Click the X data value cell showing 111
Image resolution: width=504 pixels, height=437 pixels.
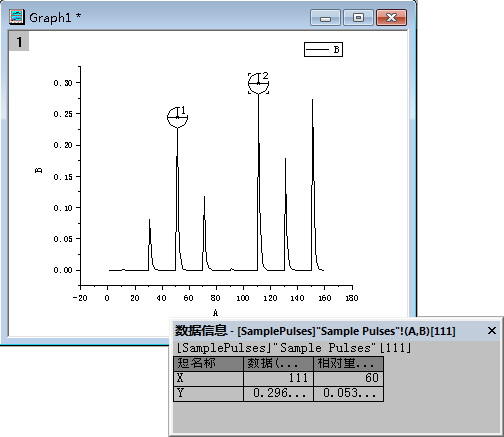[278, 378]
